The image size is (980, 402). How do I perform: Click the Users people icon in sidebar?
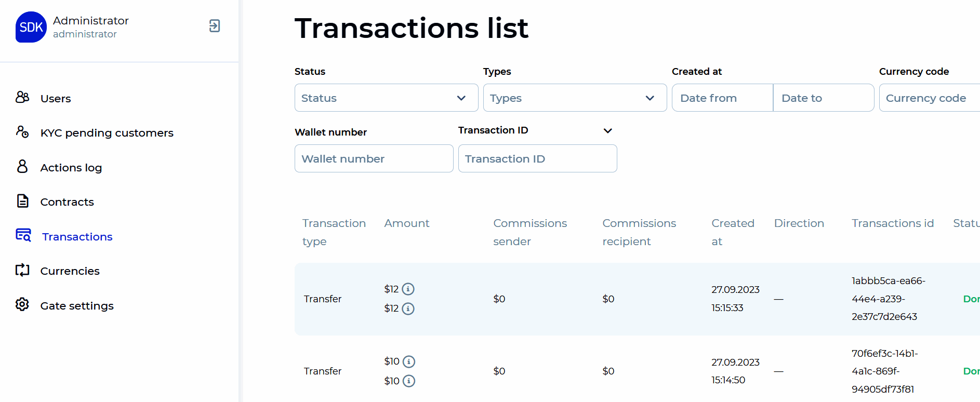tap(22, 97)
